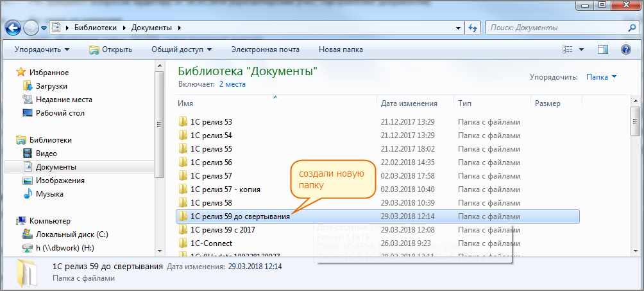Click Библиотеки in the address breadcrumb
644x291 pixels.
(x=96, y=28)
